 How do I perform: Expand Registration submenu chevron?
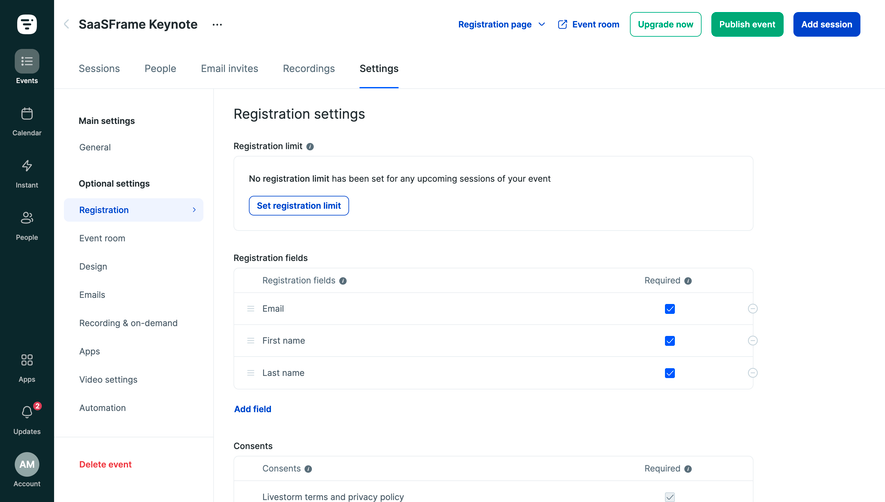pyautogui.click(x=194, y=209)
